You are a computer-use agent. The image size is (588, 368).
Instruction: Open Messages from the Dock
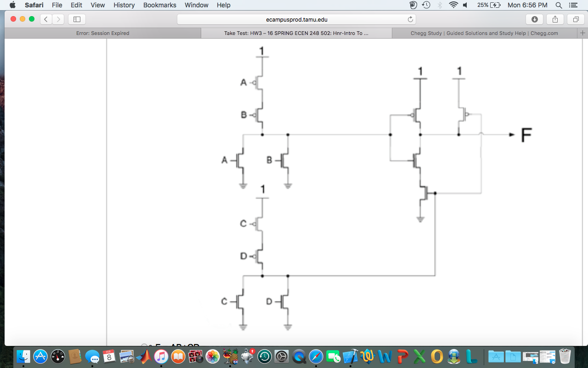[x=92, y=356]
